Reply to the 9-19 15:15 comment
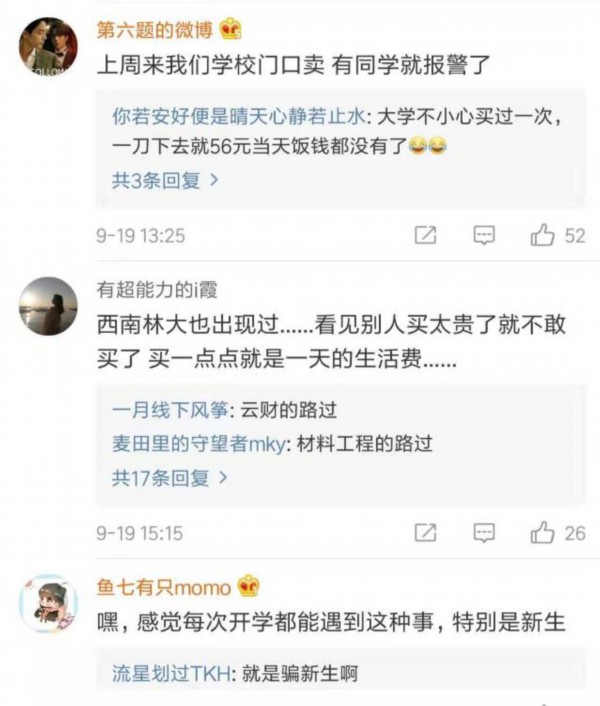Screen dimensions: 600x706 [484, 532]
